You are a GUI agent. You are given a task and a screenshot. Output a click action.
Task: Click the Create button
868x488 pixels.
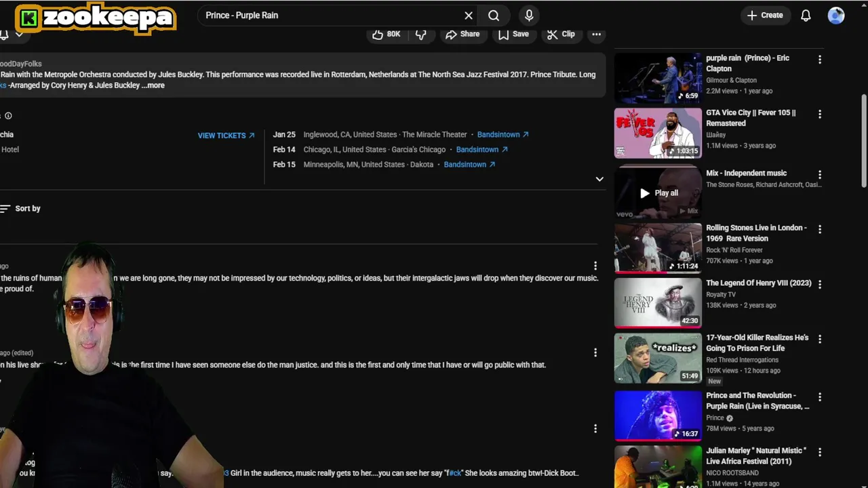pos(765,16)
